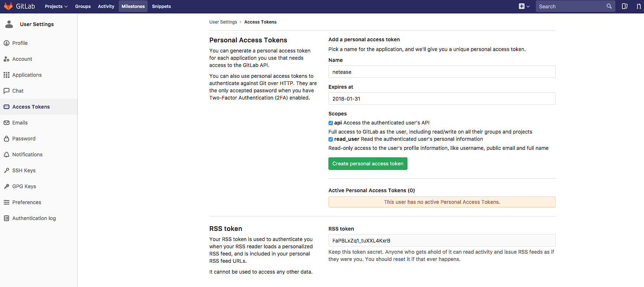Click the SSH Keys key icon
Screen dimensions: 644x287
click(x=7, y=170)
